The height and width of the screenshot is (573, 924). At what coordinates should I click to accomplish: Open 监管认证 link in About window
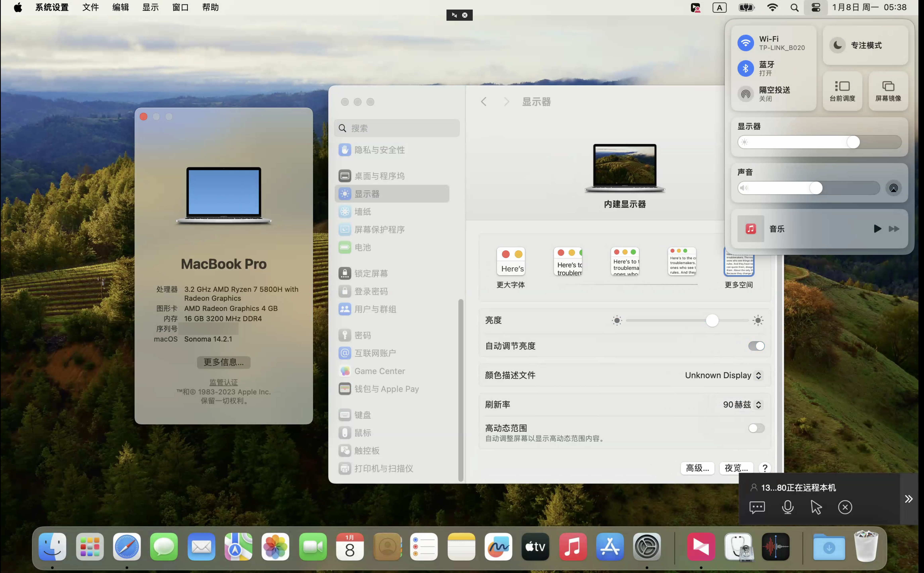(x=224, y=382)
